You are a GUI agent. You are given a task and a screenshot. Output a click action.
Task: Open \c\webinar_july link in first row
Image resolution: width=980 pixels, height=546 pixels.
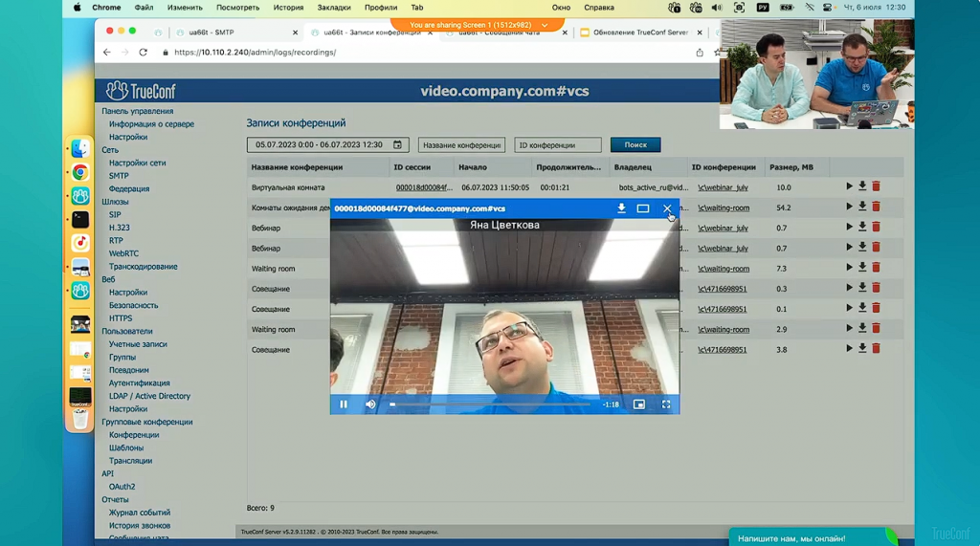(x=724, y=187)
